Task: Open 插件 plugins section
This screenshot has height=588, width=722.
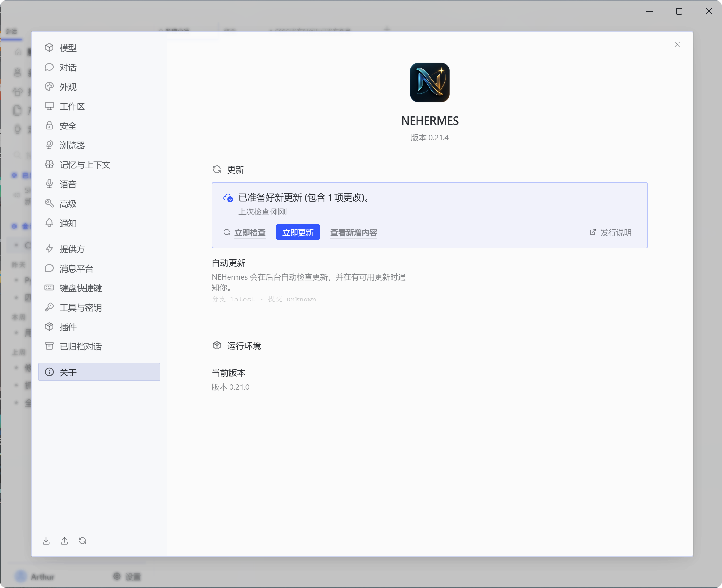Action: pos(99,327)
